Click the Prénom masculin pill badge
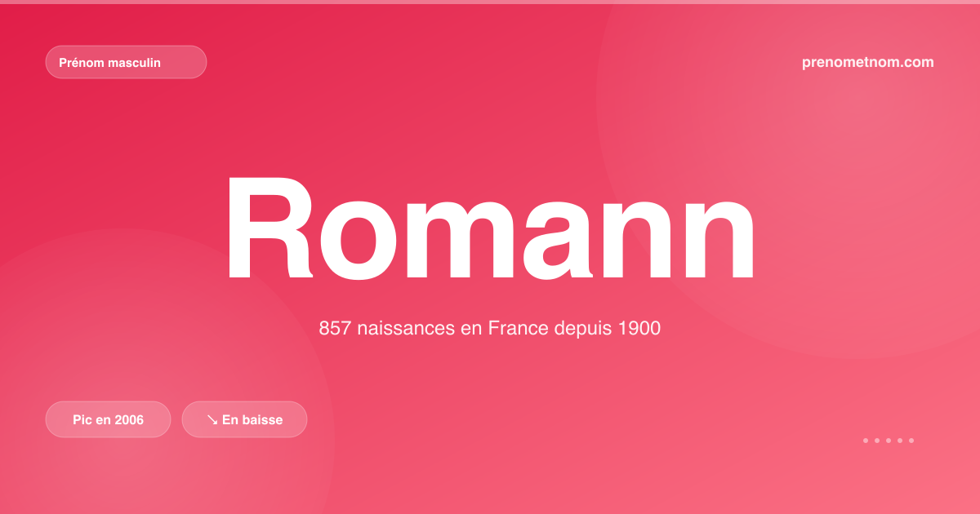The height and width of the screenshot is (514, 980). [x=126, y=62]
